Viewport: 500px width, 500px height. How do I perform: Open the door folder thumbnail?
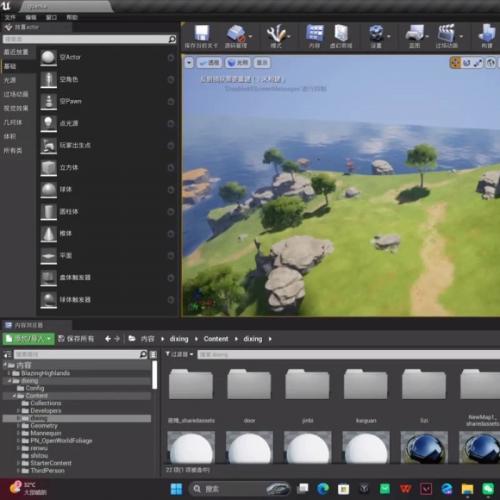(x=249, y=384)
